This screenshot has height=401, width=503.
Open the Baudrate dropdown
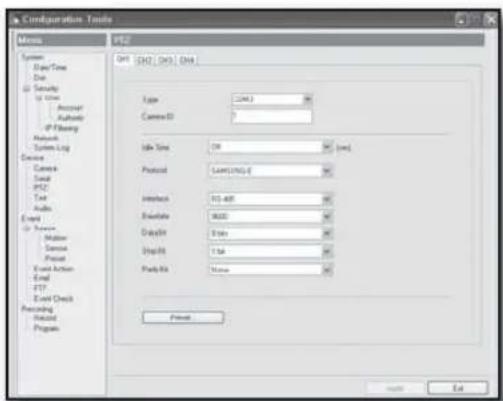pos(270,217)
